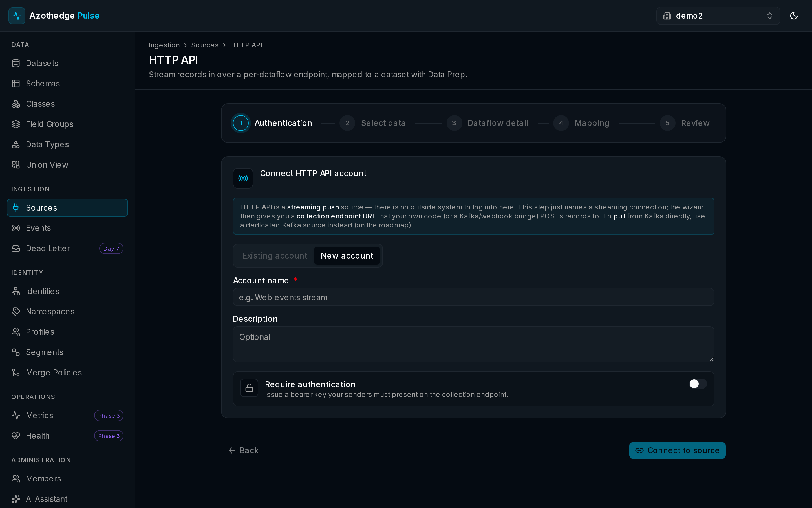812x508 pixels.
Task: Click the Back button
Action: coord(243,450)
